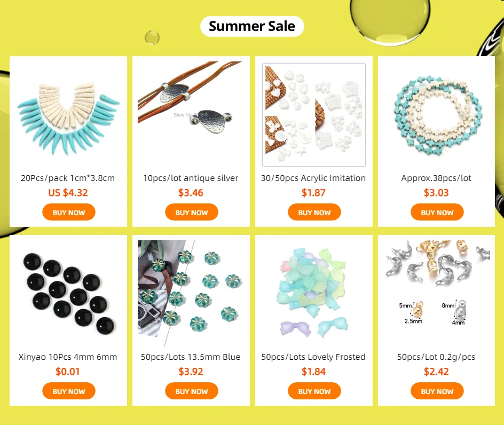The width and height of the screenshot is (504, 425).
Task: View the frosted bow beads image
Action: 314,294
